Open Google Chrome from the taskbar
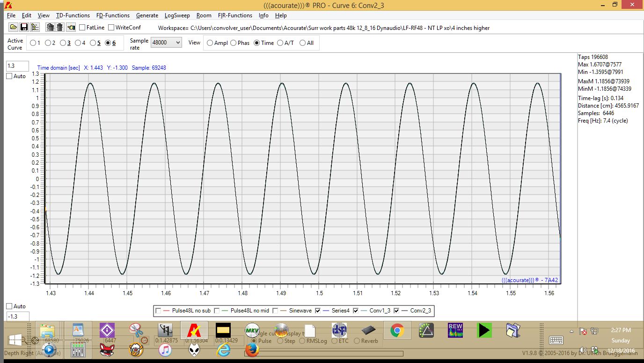The width and height of the screenshot is (644, 363). pyautogui.click(x=397, y=331)
